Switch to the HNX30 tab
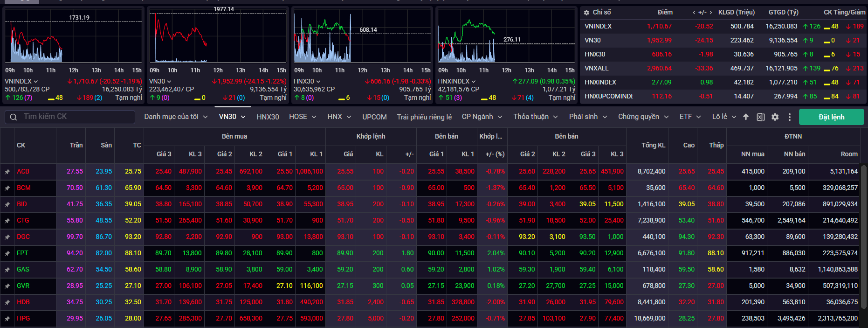The image size is (868, 328). (268, 117)
